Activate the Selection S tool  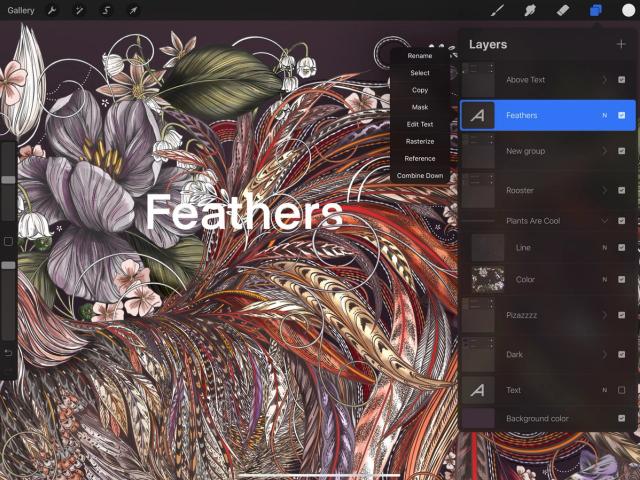coord(106,10)
